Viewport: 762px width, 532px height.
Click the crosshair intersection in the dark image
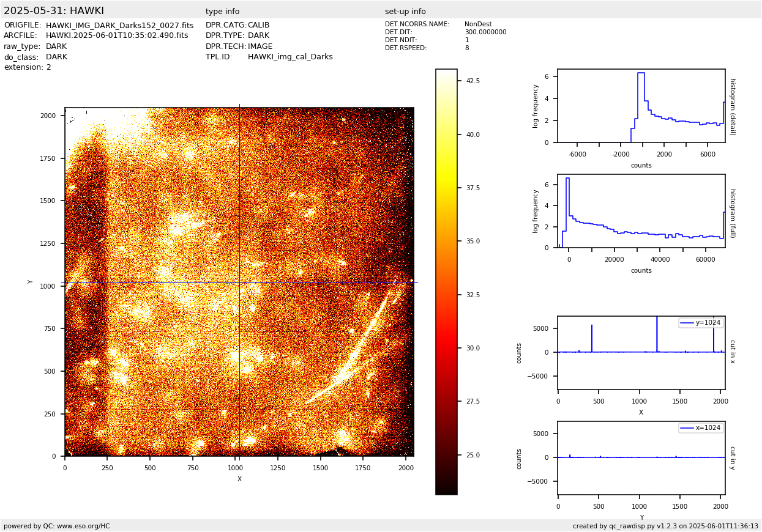pos(239,282)
